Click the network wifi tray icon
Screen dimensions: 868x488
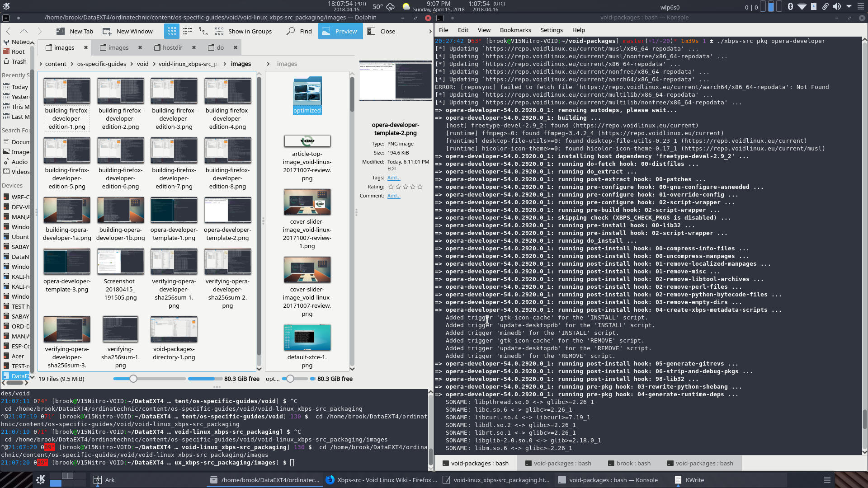(x=802, y=6)
